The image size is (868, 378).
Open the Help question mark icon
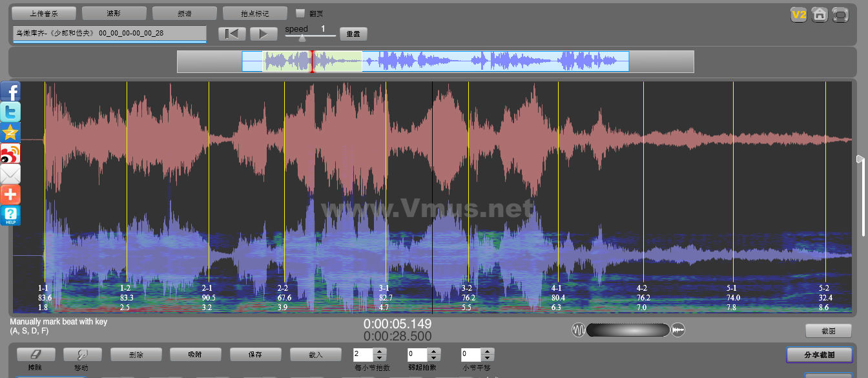tap(10, 215)
